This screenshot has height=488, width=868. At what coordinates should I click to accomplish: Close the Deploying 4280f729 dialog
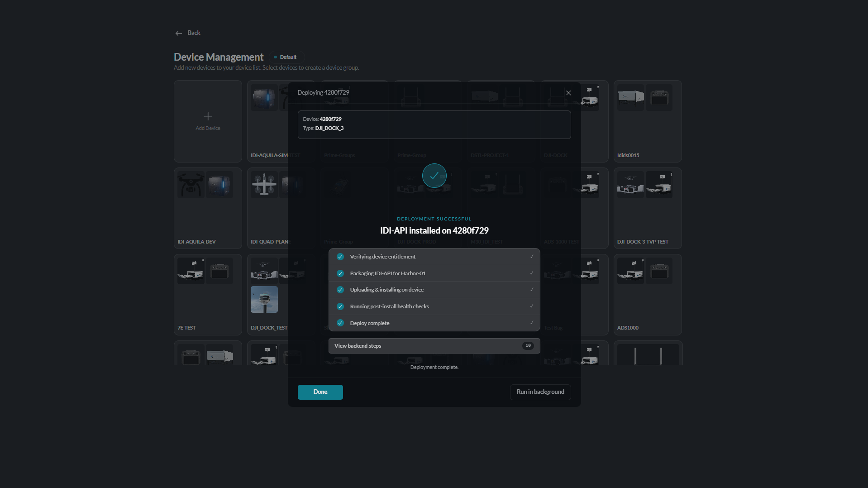(x=568, y=93)
